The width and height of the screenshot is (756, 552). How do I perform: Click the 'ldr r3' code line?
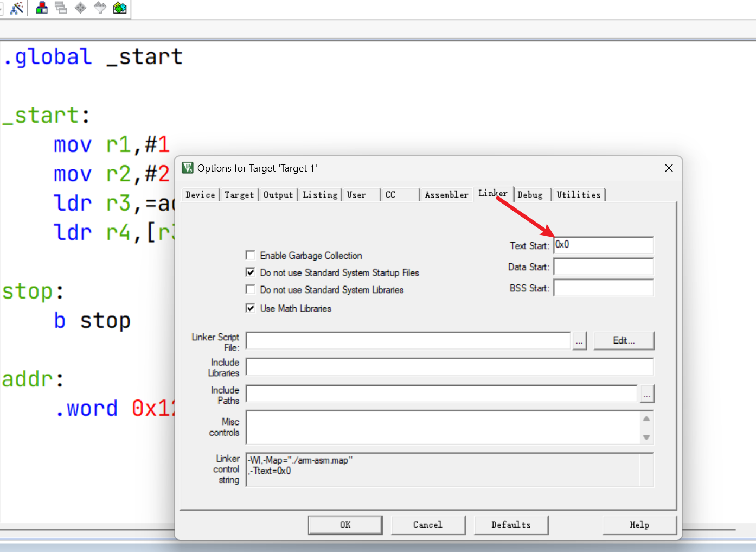(114, 204)
